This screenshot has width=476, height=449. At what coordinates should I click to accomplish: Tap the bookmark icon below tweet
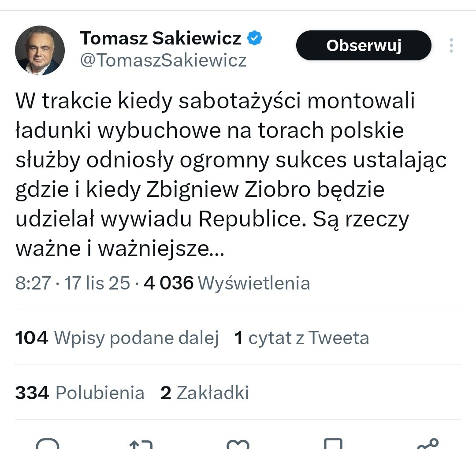tap(333, 444)
